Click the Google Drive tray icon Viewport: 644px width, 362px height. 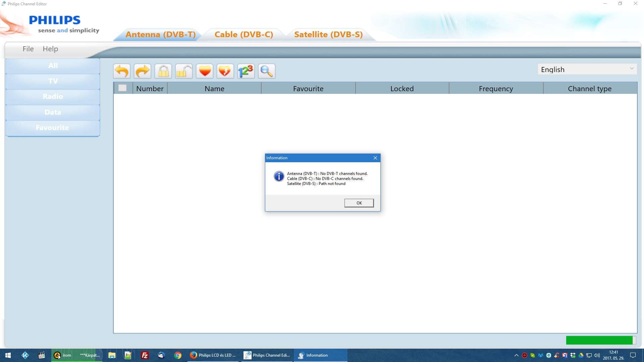pyautogui.click(x=581, y=355)
